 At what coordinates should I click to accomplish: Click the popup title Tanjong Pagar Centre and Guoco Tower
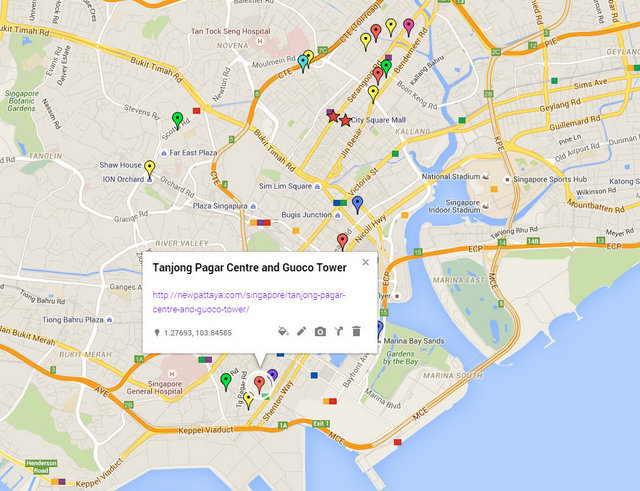tap(249, 268)
